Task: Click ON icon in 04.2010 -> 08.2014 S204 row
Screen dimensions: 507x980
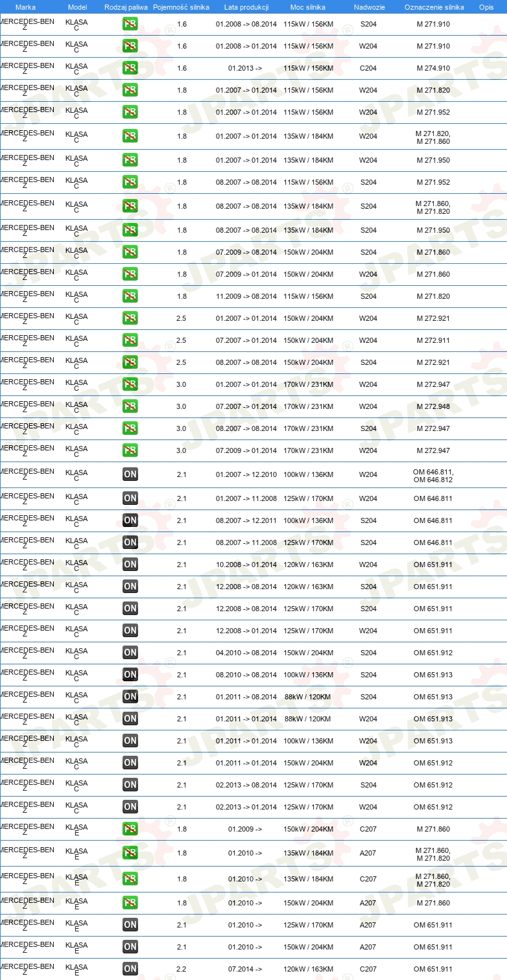Action: (x=130, y=653)
